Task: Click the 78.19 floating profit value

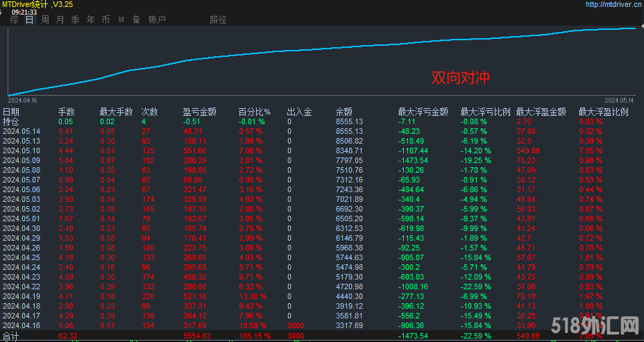Action: click(x=525, y=296)
